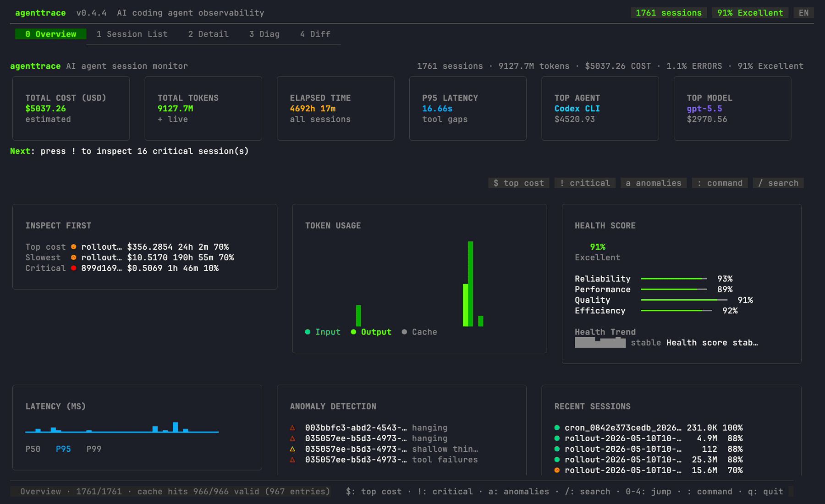This screenshot has height=504, width=825.
Task: Click the 91% Excellent header badge
Action: tap(750, 13)
